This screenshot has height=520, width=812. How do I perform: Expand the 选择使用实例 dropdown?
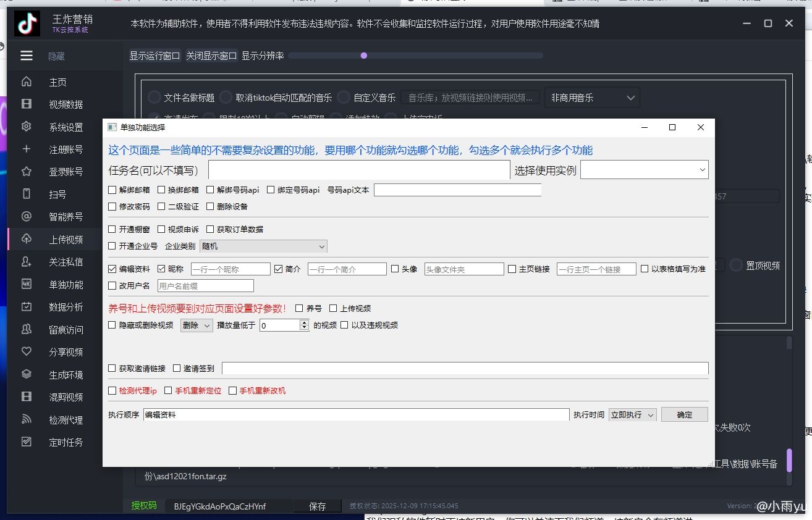(644, 170)
